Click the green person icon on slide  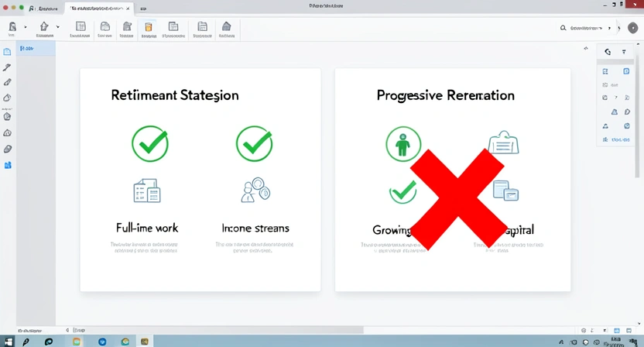(402, 145)
